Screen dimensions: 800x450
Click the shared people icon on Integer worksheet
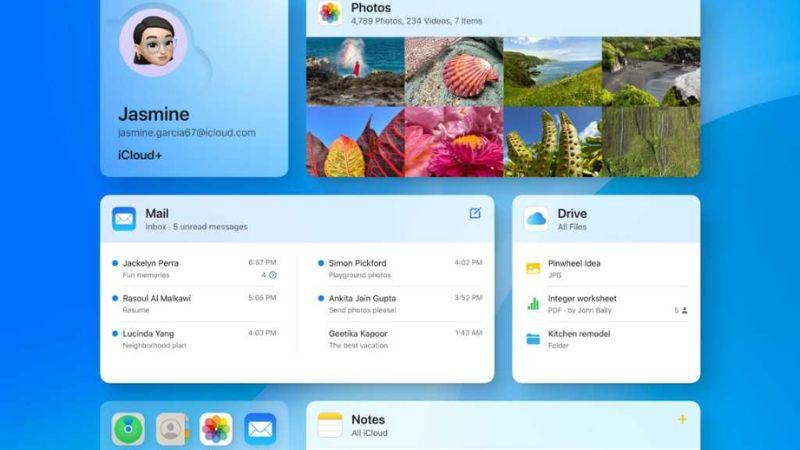click(685, 310)
